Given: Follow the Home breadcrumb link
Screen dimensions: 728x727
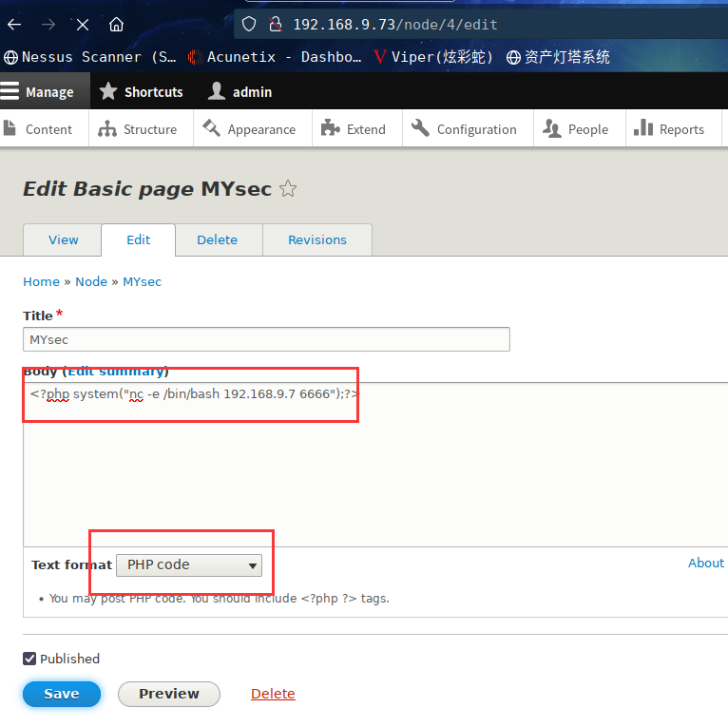Looking at the screenshot, I should tap(41, 282).
